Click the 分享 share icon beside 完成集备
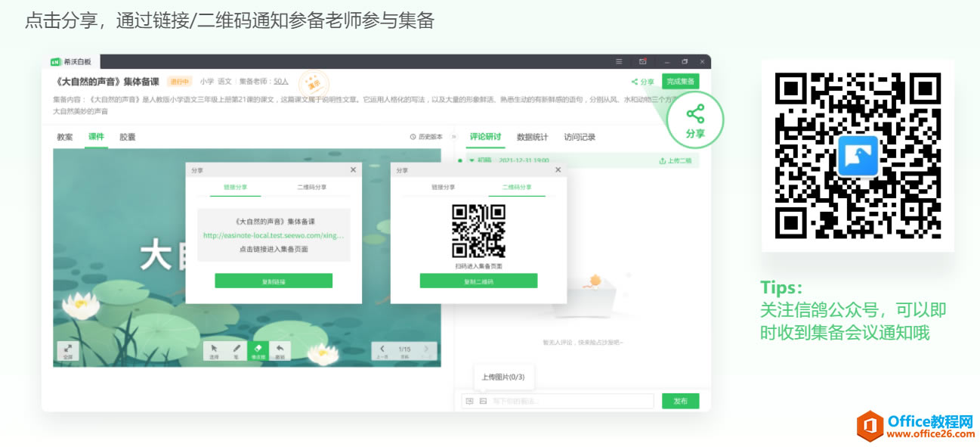 point(643,82)
